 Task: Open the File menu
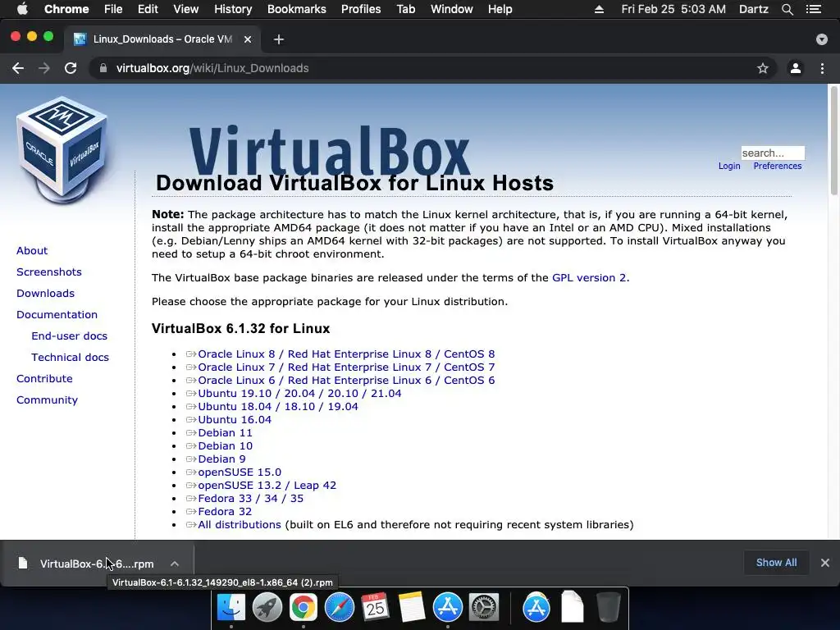coord(113,9)
